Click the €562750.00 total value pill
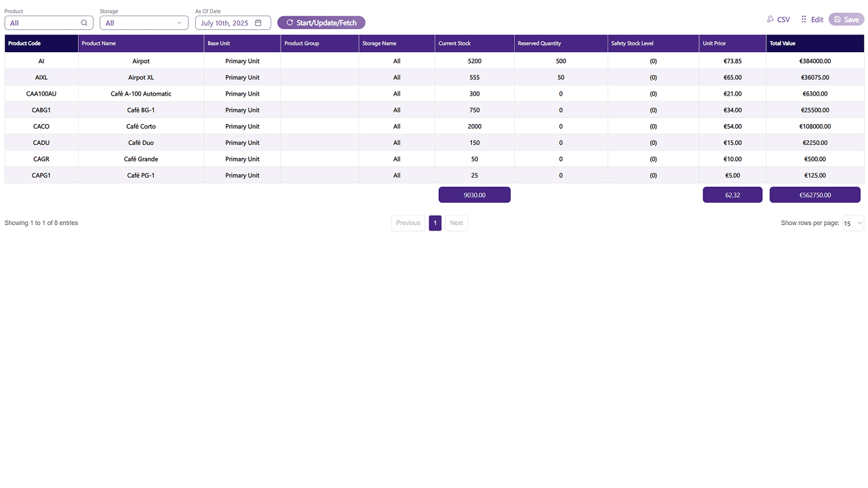This screenshot has width=868, height=488. [x=814, y=195]
